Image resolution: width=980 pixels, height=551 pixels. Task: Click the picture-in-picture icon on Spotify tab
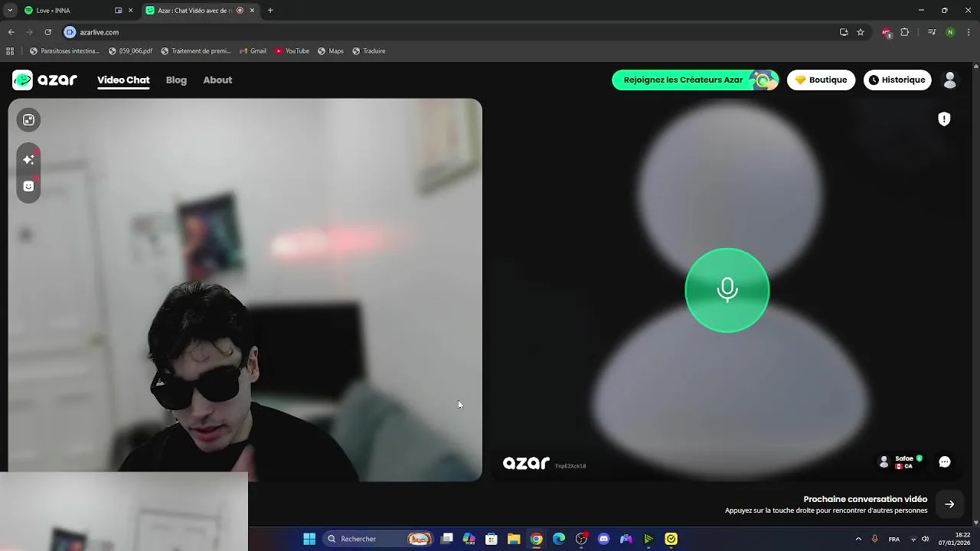coord(118,11)
